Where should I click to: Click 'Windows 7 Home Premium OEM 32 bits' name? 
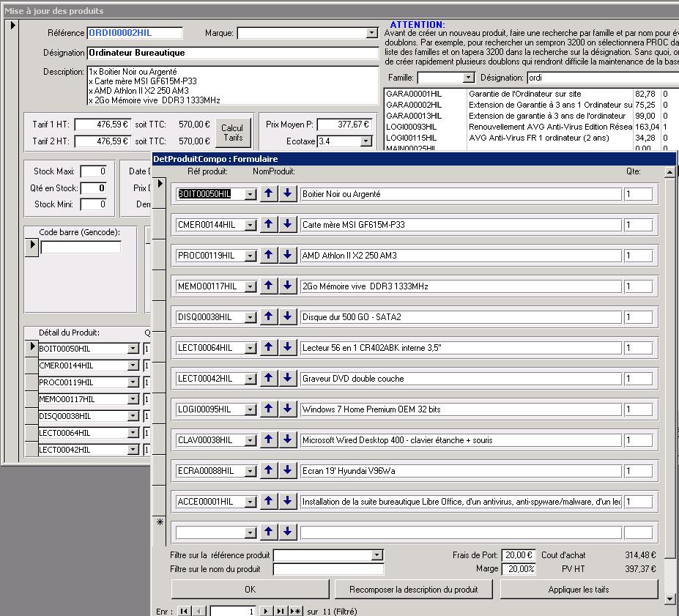pyautogui.click(x=371, y=409)
